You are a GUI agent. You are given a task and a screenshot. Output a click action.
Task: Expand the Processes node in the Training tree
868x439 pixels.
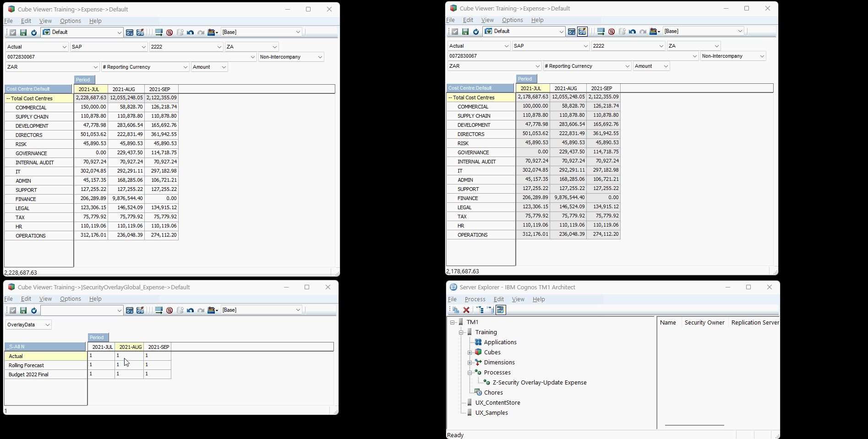470,372
